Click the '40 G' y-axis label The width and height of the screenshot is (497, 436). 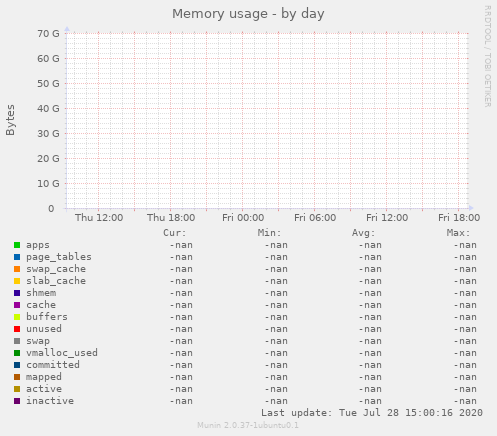coord(48,108)
